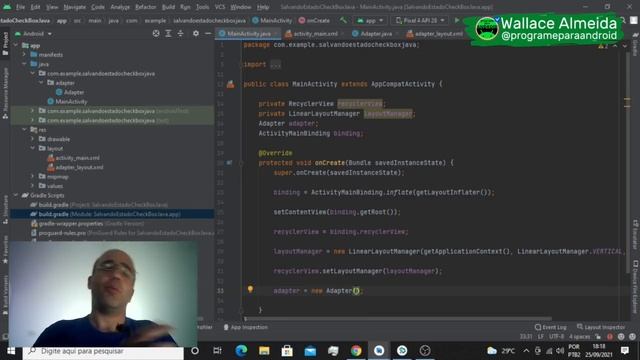The height and width of the screenshot is (360, 640).
Task: Click 4 spaces indent setting
Action: point(580,337)
